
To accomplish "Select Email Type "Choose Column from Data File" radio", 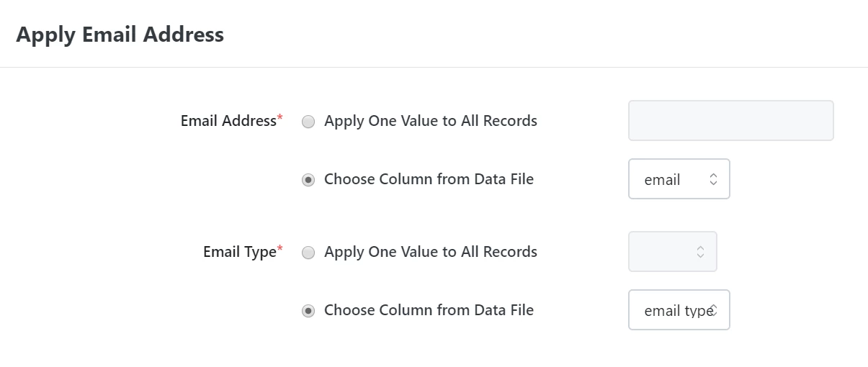I will [x=308, y=311].
